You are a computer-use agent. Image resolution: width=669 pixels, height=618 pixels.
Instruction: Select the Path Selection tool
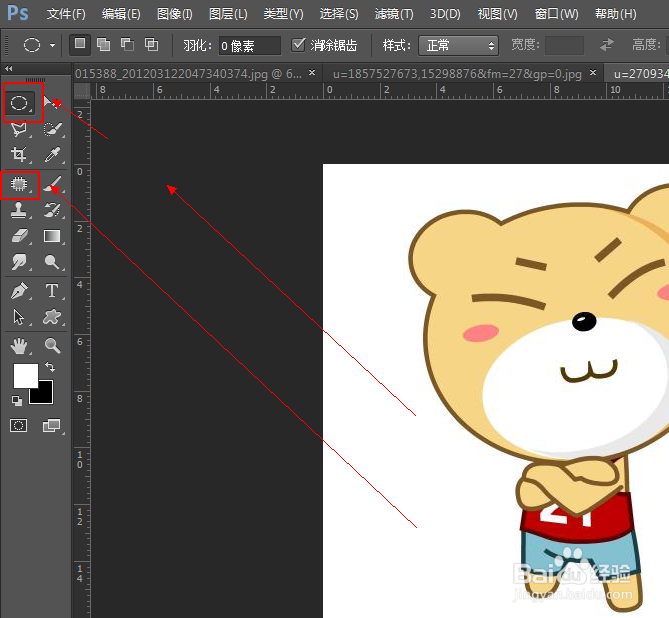[19, 317]
